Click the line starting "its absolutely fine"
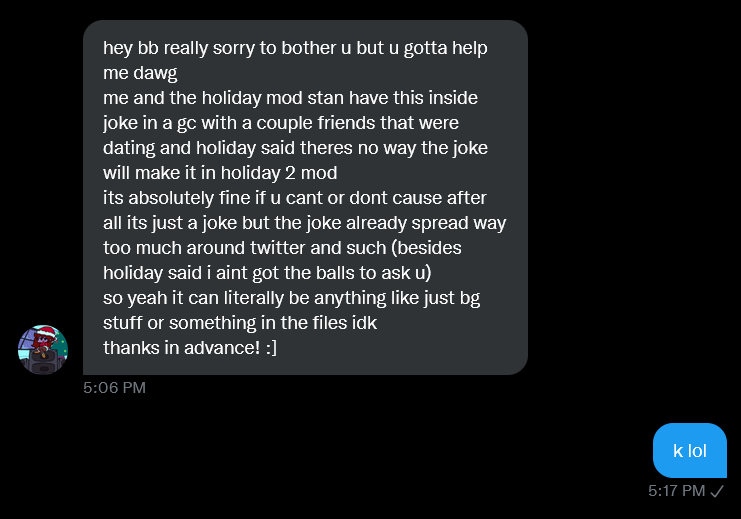Viewport: 741px width, 519px height. [295, 197]
